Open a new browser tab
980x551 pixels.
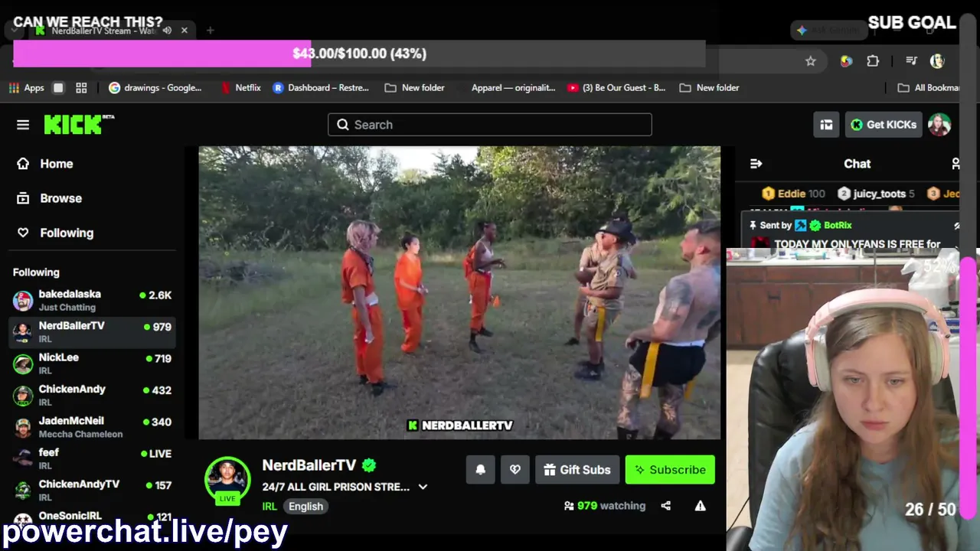210,31
